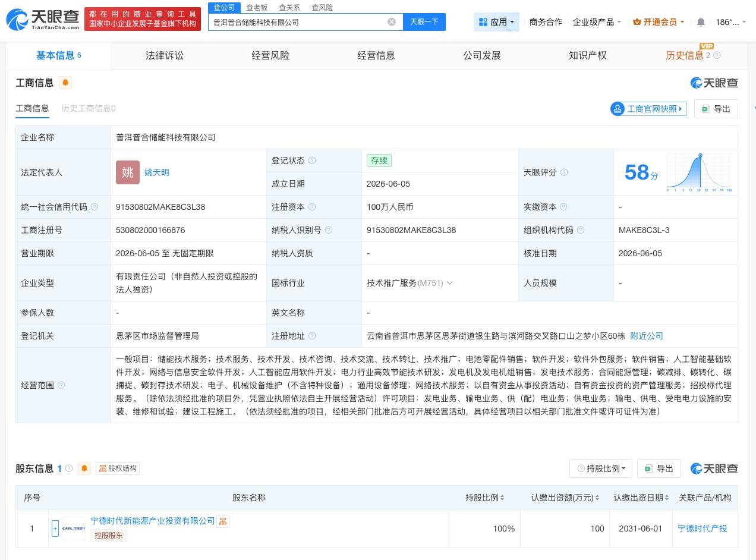Image resolution: width=756 pixels, height=560 pixels.
Task: Open 公司发展 tab
Action: (482, 55)
